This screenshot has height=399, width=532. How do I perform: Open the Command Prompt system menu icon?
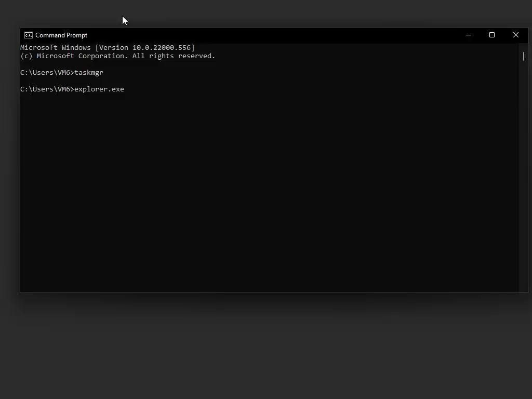tap(29, 35)
